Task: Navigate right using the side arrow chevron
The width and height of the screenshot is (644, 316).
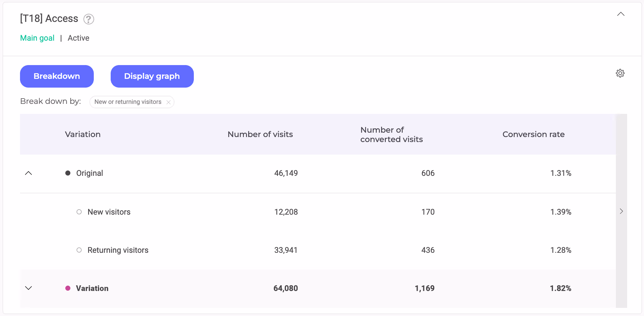Action: point(621,211)
